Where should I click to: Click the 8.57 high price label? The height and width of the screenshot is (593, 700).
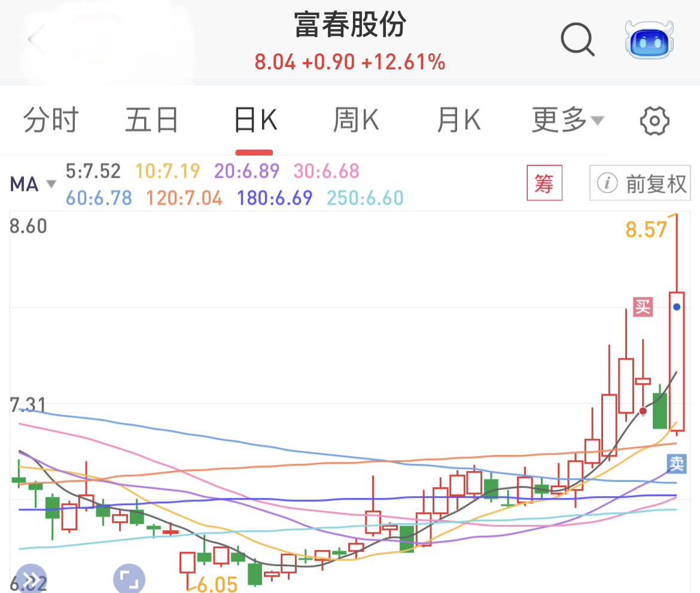(646, 229)
